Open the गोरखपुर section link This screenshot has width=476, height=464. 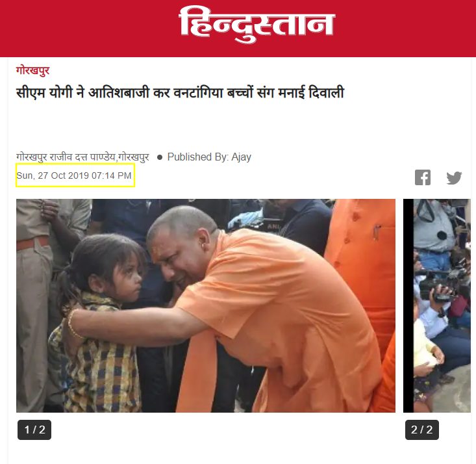point(32,70)
